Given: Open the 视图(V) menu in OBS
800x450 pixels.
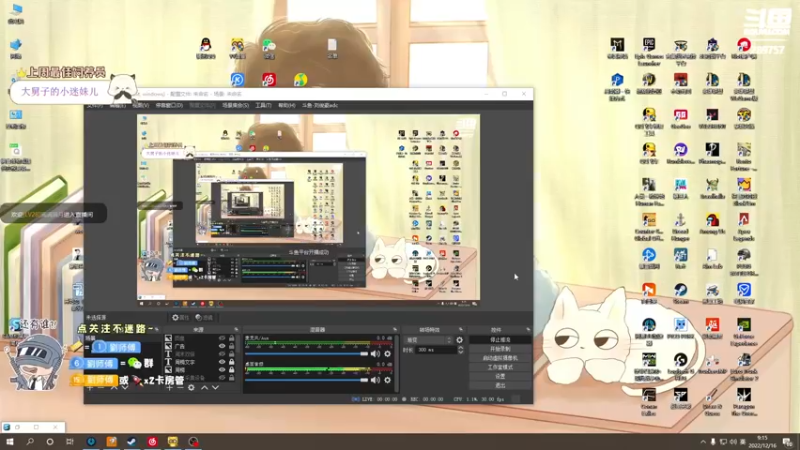Looking at the screenshot, I should (140, 106).
